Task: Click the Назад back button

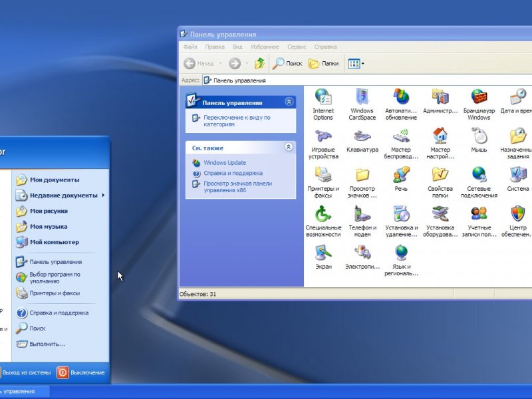Action: pos(199,63)
